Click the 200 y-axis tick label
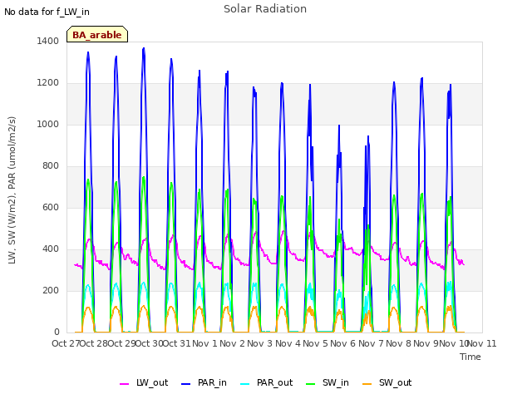532x399 pixels. pos(51,291)
